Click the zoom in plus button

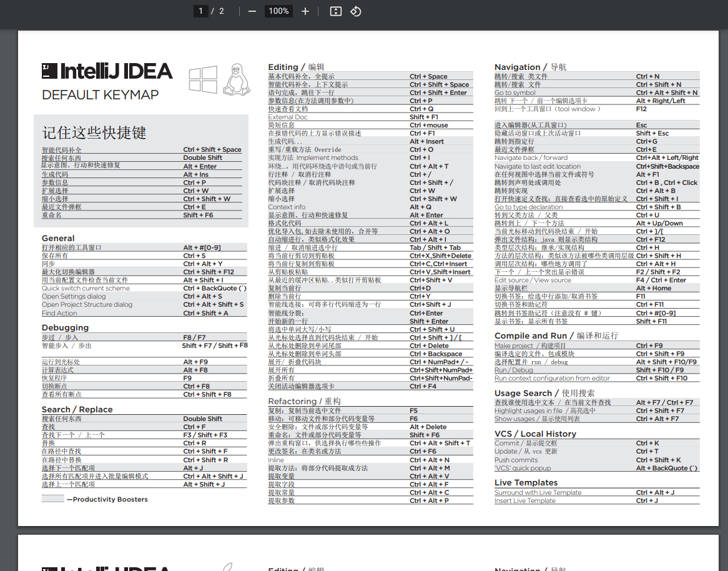(305, 11)
